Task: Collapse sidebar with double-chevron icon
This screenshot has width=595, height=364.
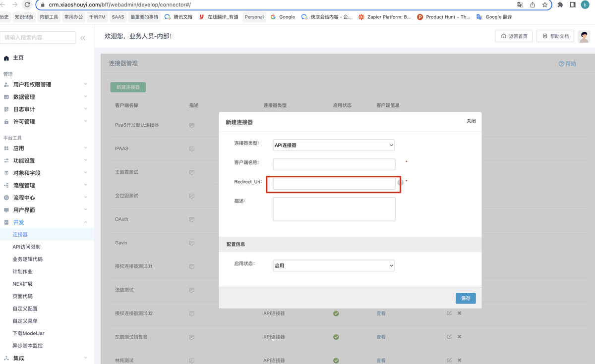Action: [83, 38]
